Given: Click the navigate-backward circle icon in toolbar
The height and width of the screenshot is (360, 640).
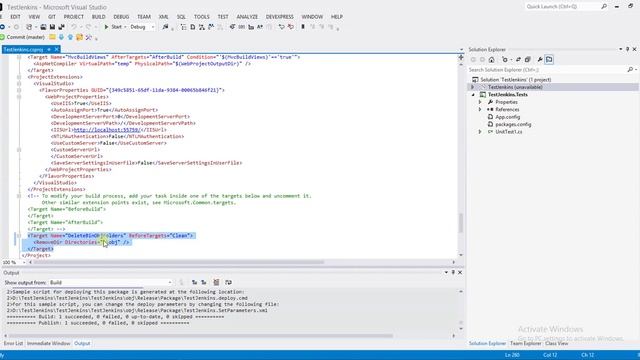Looking at the screenshot, I should 2,27.
